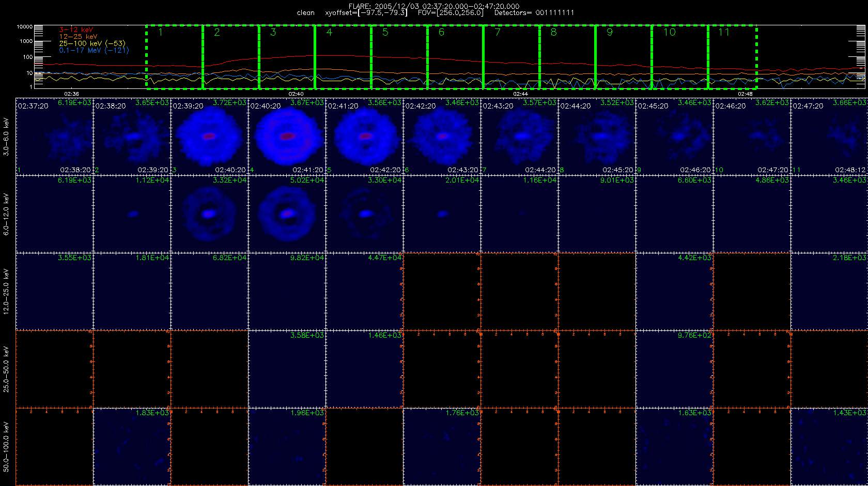Select interval 8 marker in the lightcurve
Image resolution: width=868 pixels, height=486 pixels.
coord(553,32)
